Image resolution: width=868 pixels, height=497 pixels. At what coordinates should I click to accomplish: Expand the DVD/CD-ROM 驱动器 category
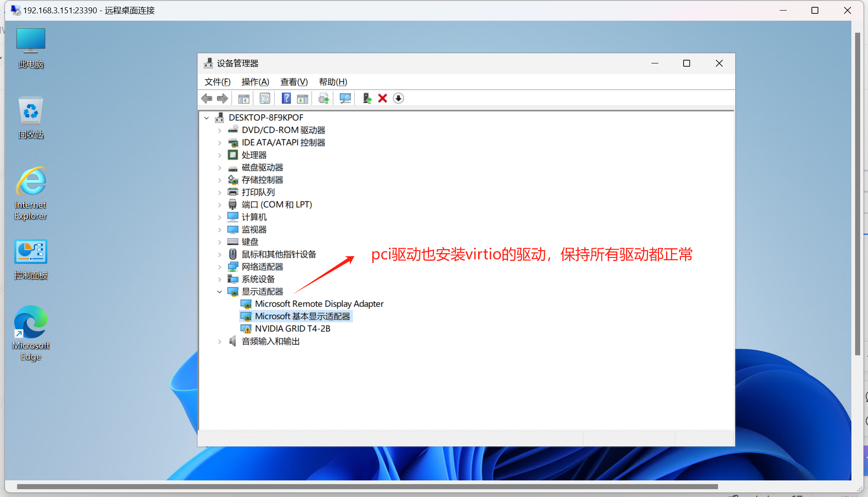click(x=220, y=131)
